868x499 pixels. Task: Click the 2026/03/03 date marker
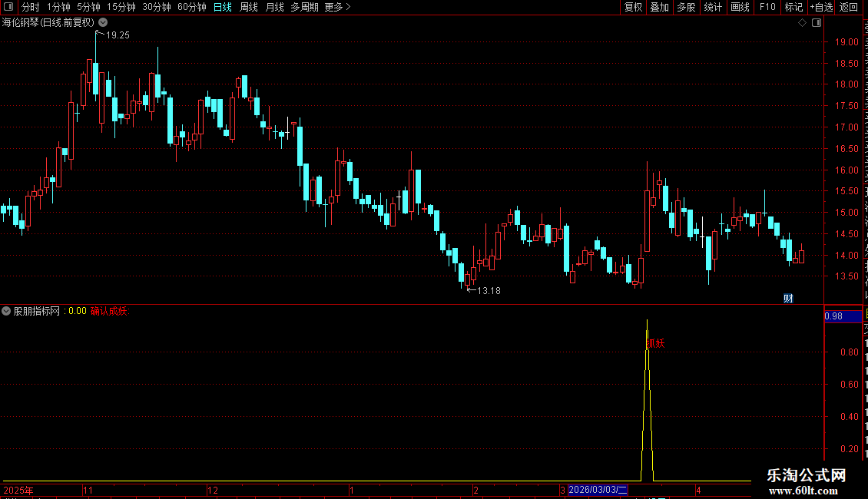(x=598, y=490)
